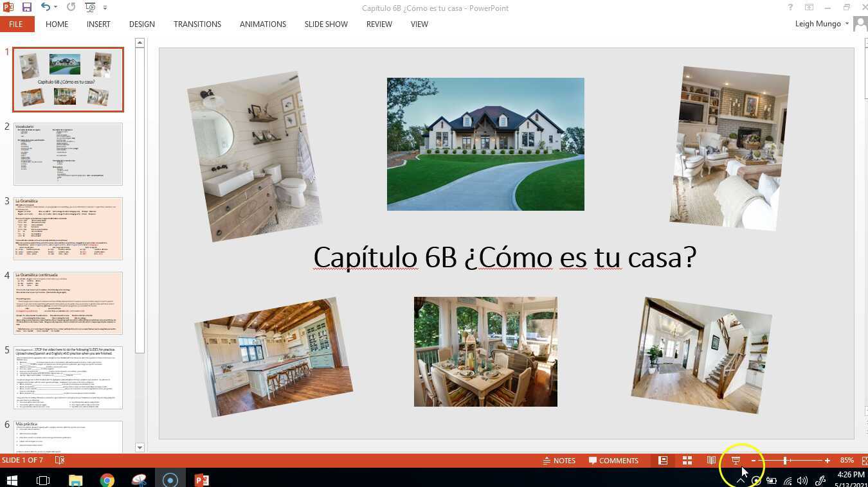Click the Save icon in Quick Access Toolbar
Image resolution: width=868 pixels, height=487 pixels.
point(26,7)
